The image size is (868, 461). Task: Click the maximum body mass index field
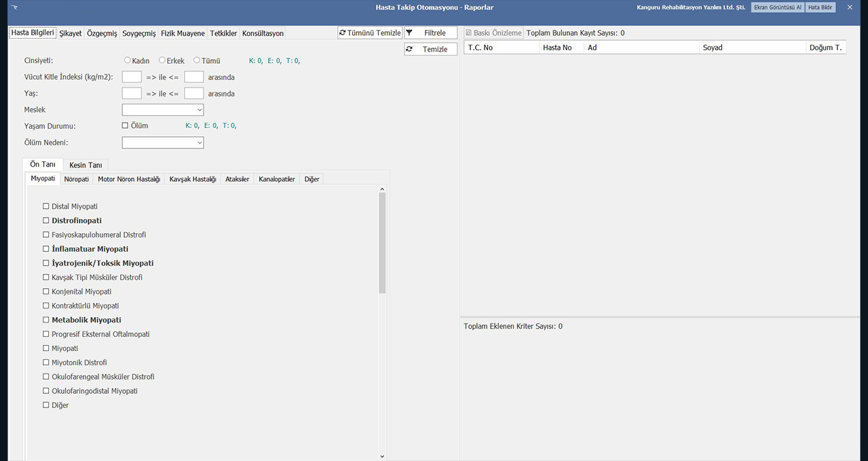(x=194, y=77)
